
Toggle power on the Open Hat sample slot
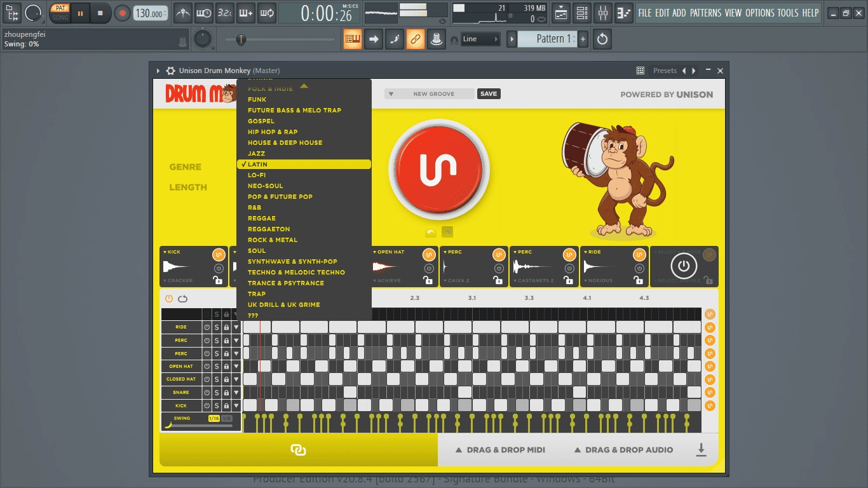429,269
